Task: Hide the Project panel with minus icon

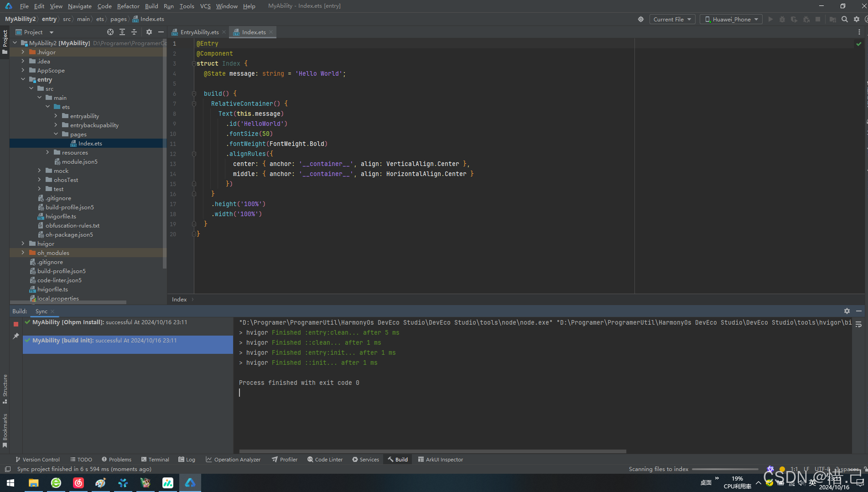Action: pyautogui.click(x=161, y=32)
